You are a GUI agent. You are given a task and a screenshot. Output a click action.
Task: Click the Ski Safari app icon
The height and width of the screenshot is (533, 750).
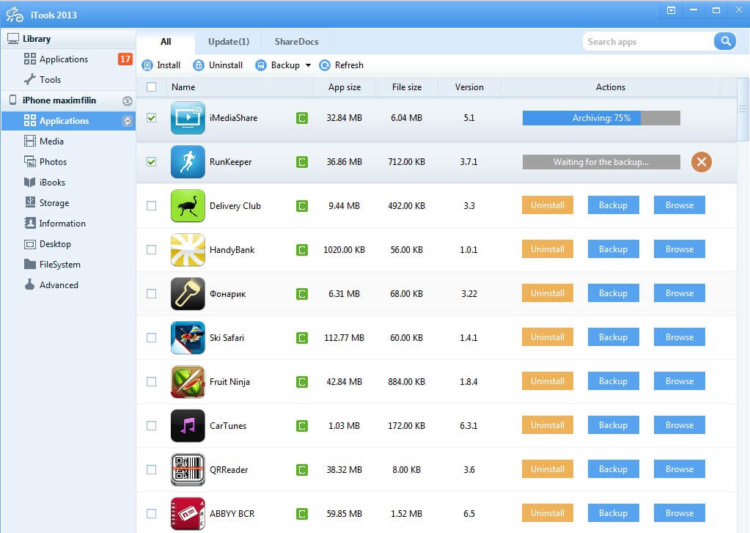point(188,338)
